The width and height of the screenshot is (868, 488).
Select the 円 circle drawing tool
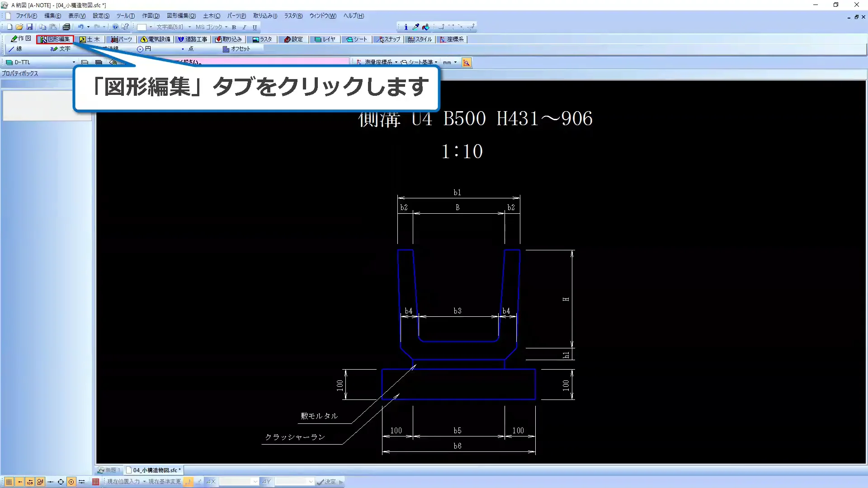144,49
